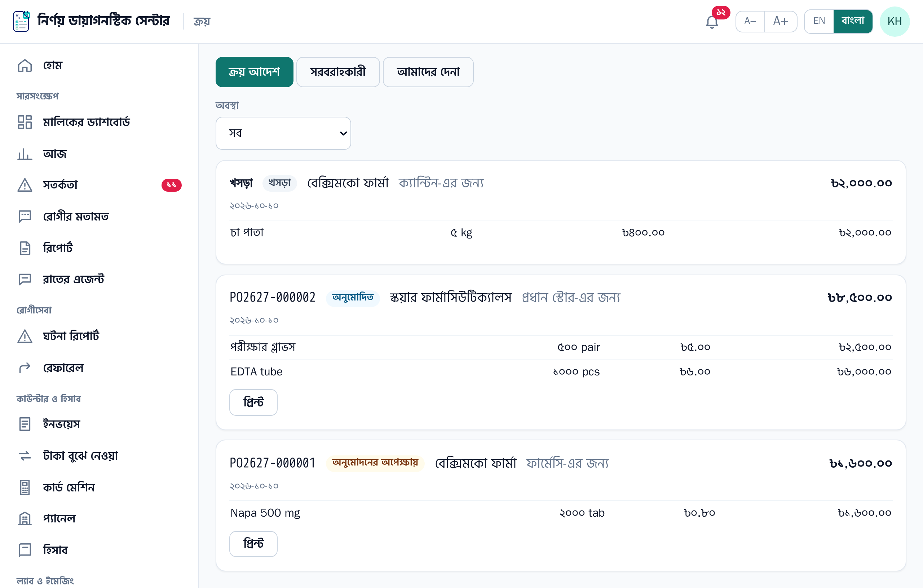Image resolution: width=923 pixels, height=588 pixels.
Task: Open the আজ bar chart icon
Action: tap(25, 153)
